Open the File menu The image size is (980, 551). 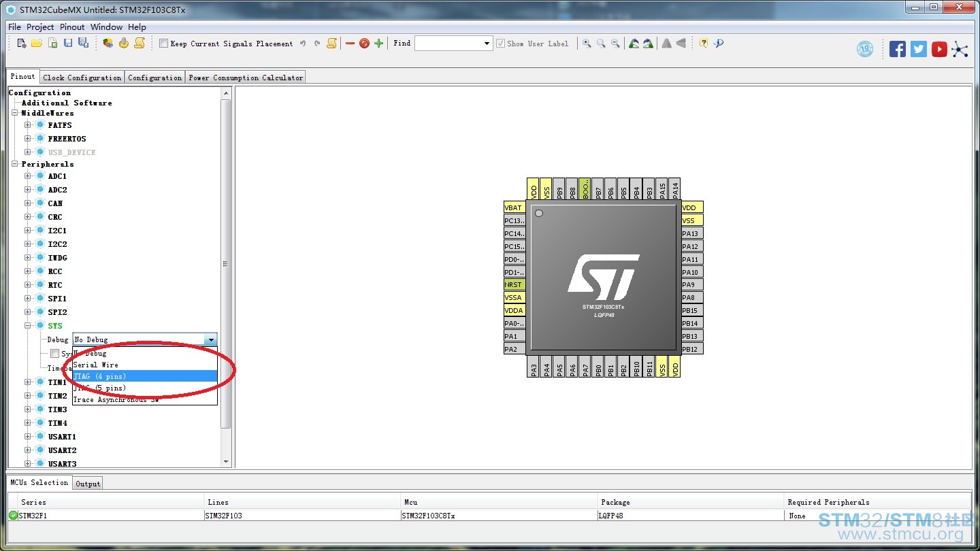point(14,27)
